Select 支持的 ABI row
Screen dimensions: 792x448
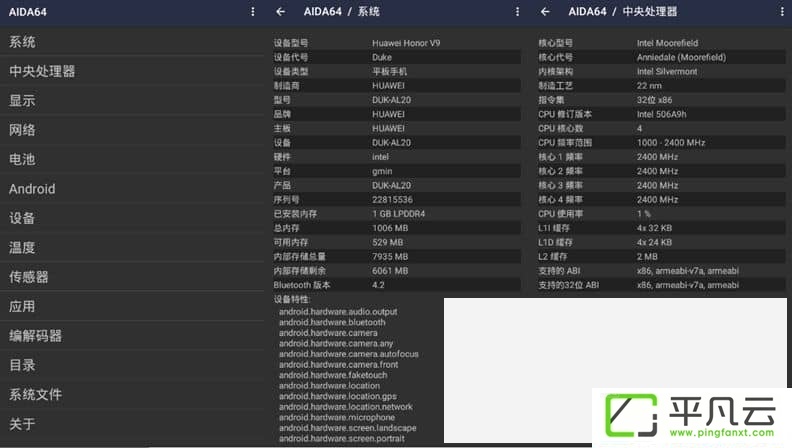click(x=662, y=271)
